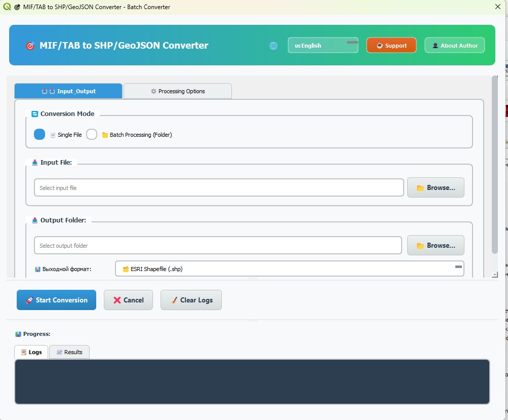Viewport: 508px width, 420px height.
Task: Click the Progress chart icon
Action: click(18, 334)
